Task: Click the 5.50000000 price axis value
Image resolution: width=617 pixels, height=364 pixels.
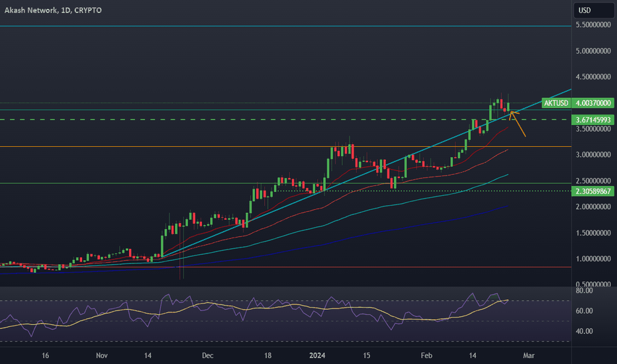Action: (x=593, y=24)
